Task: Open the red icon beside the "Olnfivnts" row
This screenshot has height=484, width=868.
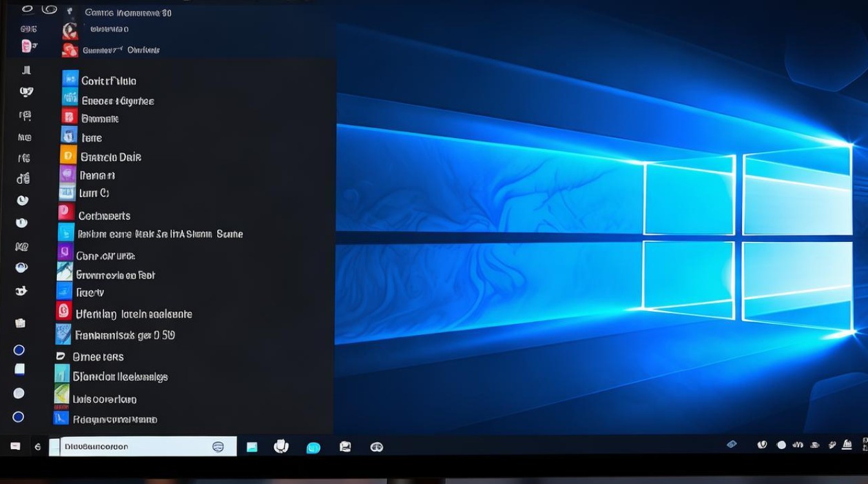Action: pyautogui.click(x=70, y=50)
